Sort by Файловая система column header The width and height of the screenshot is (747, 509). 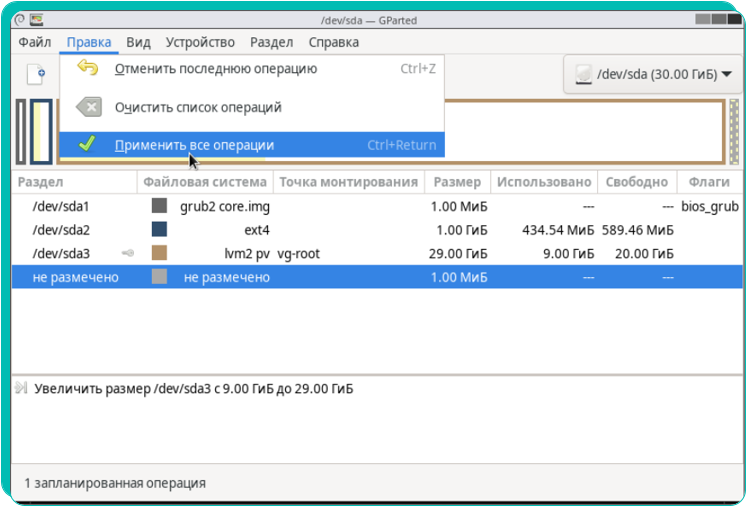pyautogui.click(x=205, y=182)
